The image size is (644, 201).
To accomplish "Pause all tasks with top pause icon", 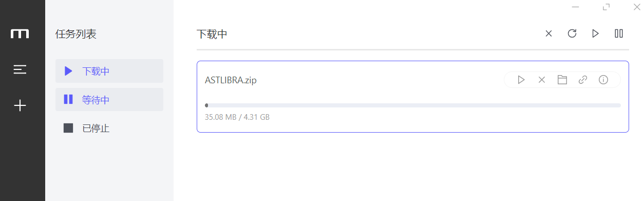I will [619, 33].
